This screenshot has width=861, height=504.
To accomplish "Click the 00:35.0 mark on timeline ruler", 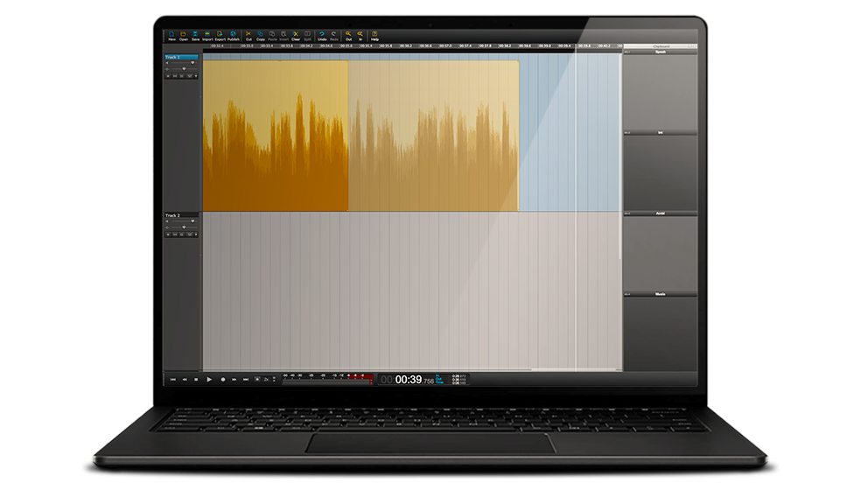I will [x=346, y=45].
